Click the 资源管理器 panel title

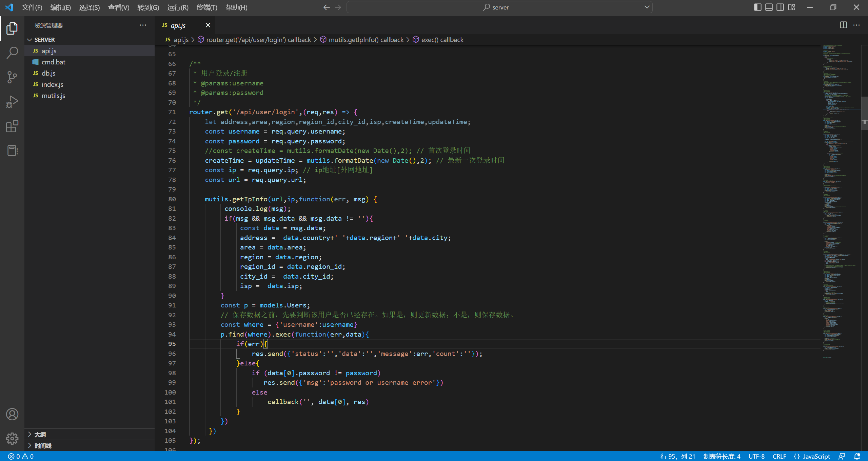(x=48, y=25)
